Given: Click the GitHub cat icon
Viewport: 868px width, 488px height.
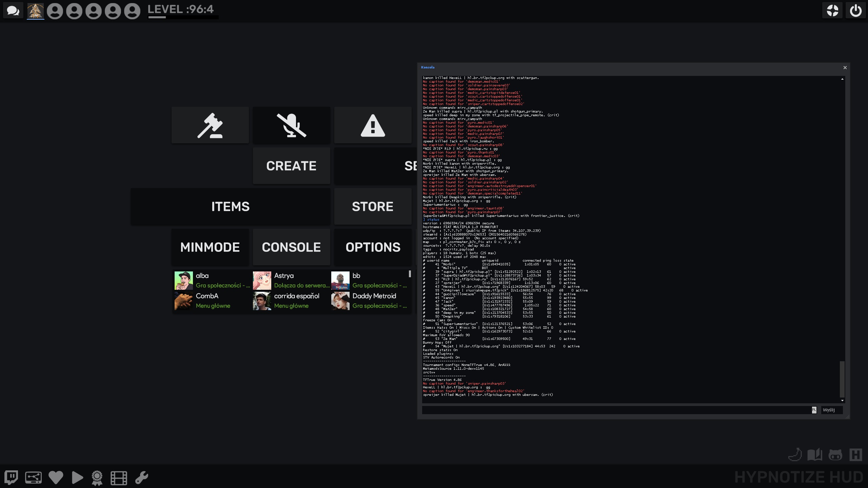Looking at the screenshot, I should click(x=835, y=455).
